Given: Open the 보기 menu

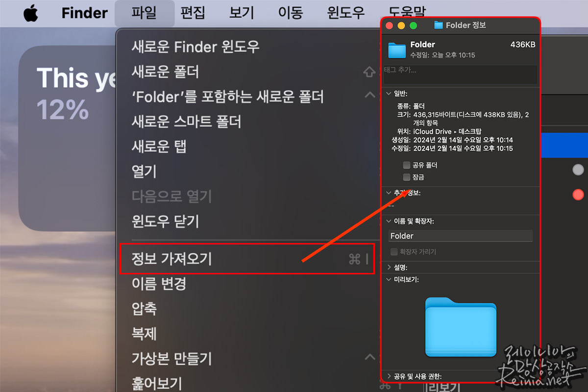Looking at the screenshot, I should [x=242, y=13].
